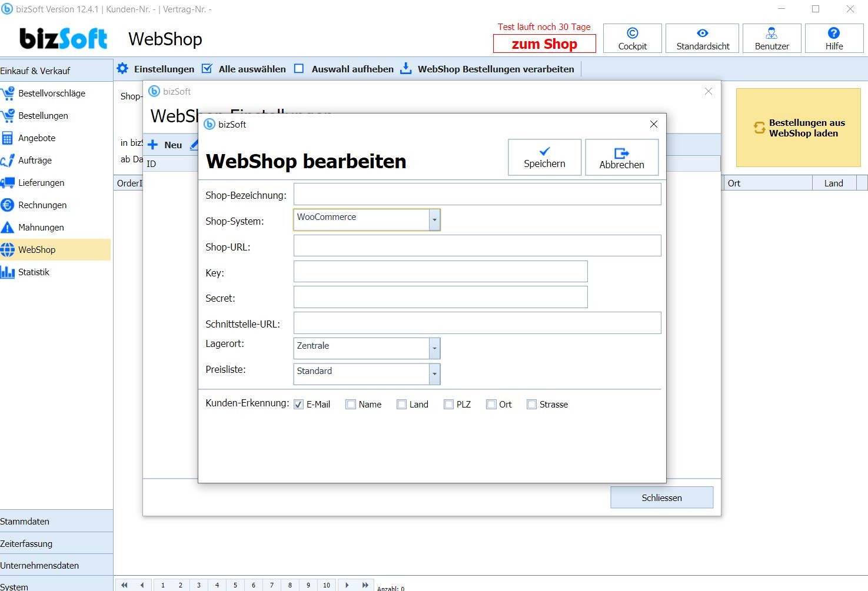The width and height of the screenshot is (868, 591).
Task: Expand Zeiterfassung section
Action: pos(56,544)
